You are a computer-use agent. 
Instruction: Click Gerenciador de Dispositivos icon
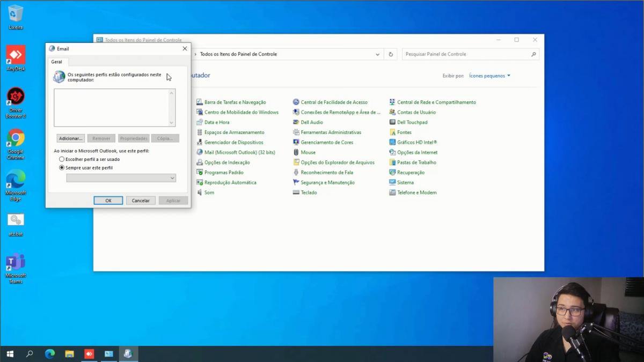point(200,142)
